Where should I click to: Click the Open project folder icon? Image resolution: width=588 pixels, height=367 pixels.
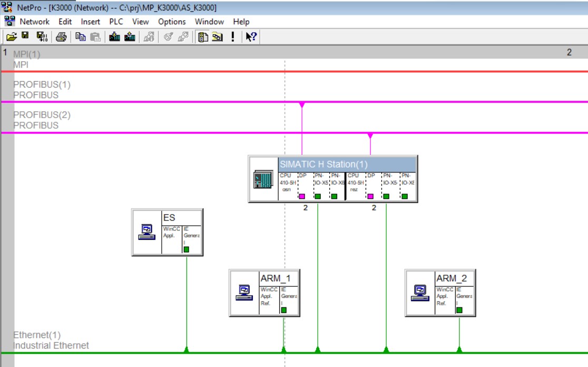tap(12, 37)
